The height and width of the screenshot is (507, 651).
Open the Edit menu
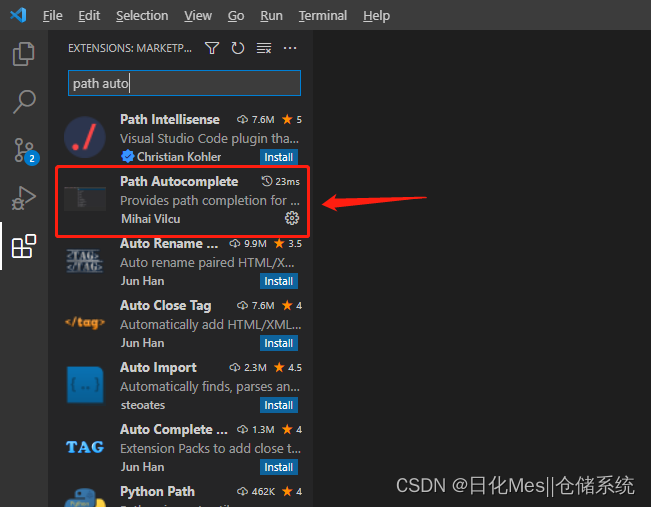(89, 16)
